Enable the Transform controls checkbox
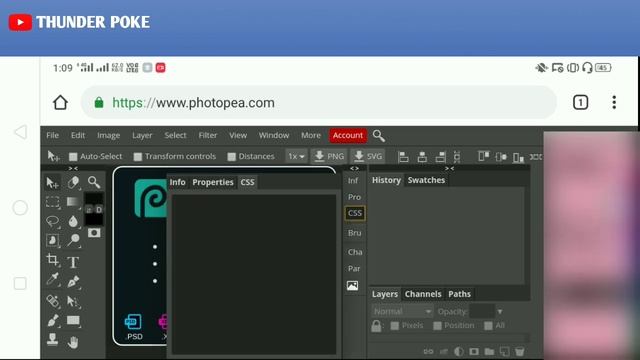This screenshot has width=640, height=360. [x=138, y=157]
